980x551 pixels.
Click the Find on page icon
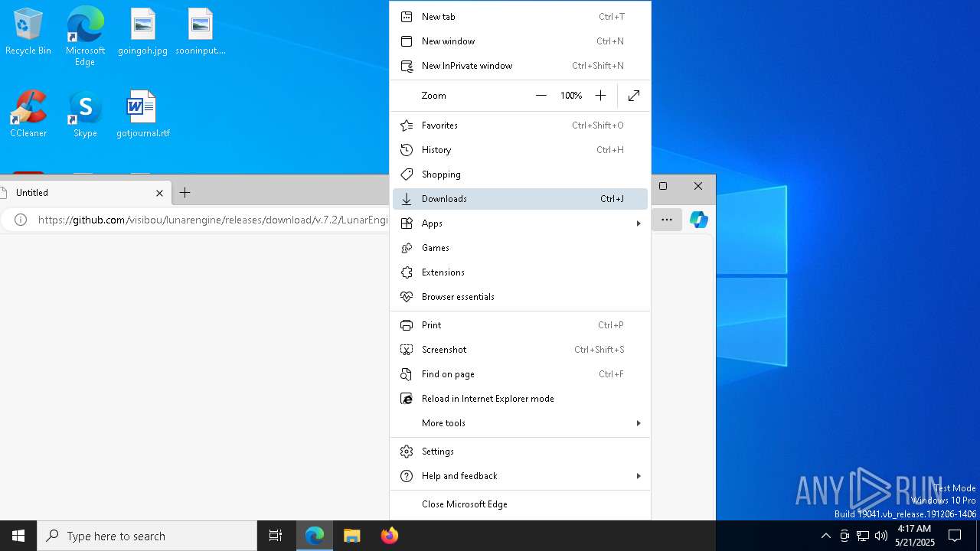click(x=407, y=374)
